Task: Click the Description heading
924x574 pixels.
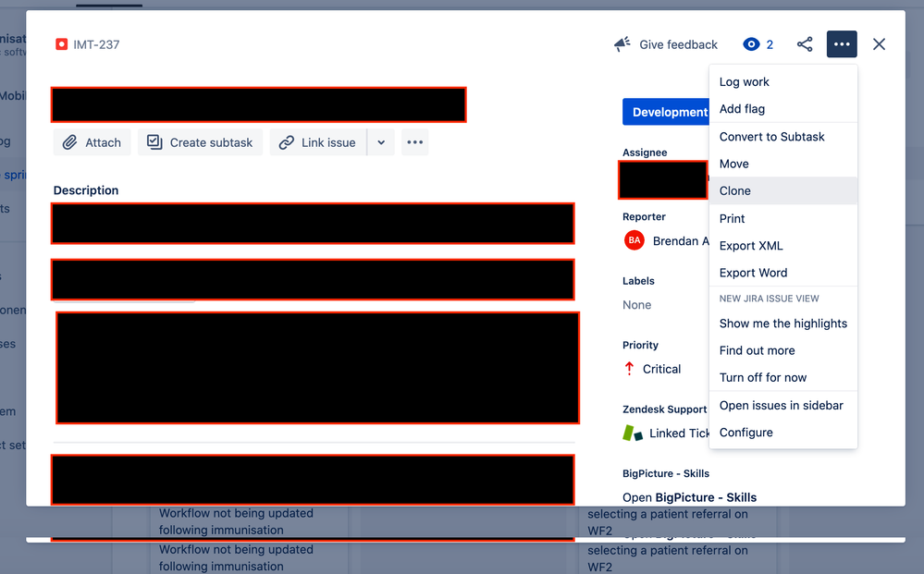Action: tap(86, 190)
